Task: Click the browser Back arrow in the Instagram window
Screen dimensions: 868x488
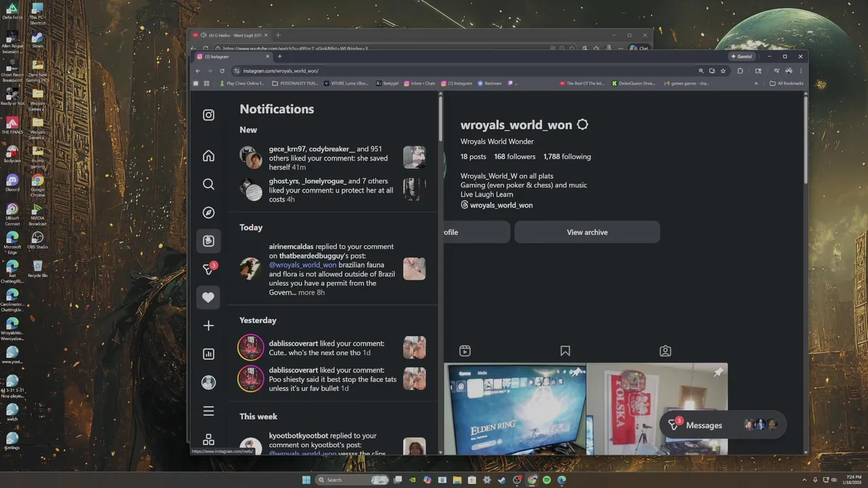Action: point(198,70)
